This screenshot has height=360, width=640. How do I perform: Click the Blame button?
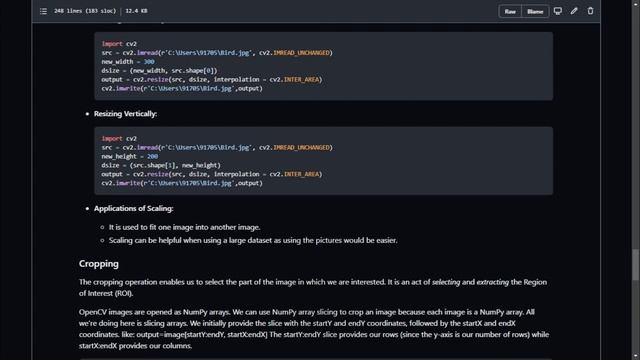click(535, 11)
